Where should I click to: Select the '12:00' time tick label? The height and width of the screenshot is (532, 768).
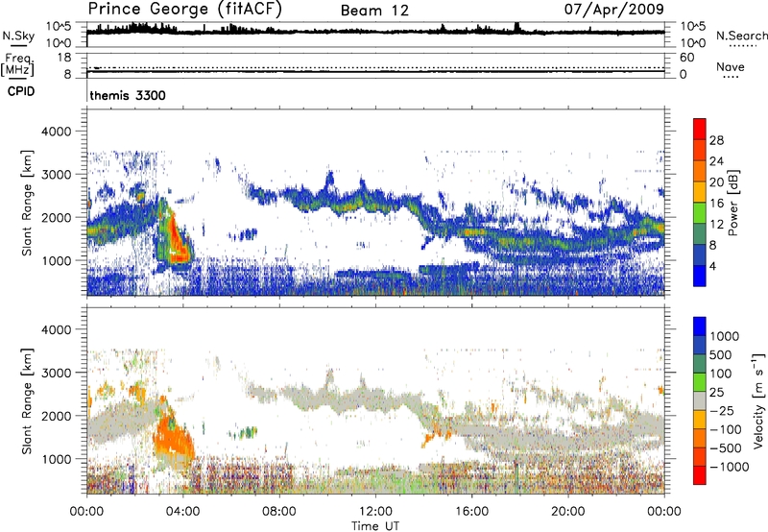pos(375,511)
